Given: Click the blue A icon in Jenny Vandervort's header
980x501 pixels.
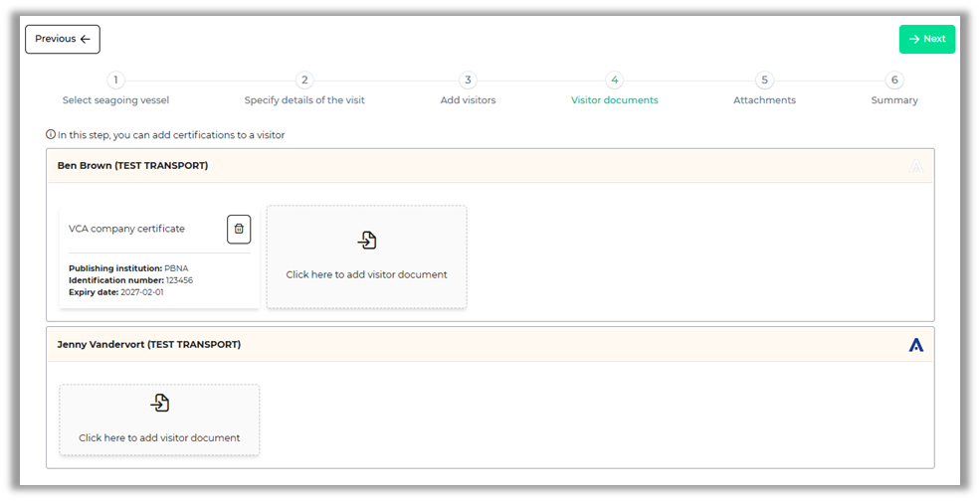Looking at the screenshot, I should (915, 345).
